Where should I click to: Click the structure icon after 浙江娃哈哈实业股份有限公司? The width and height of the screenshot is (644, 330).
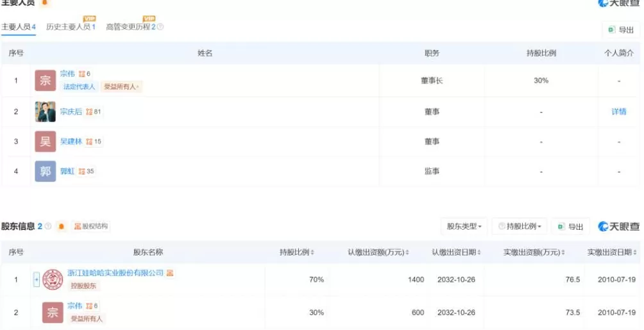(x=170, y=273)
